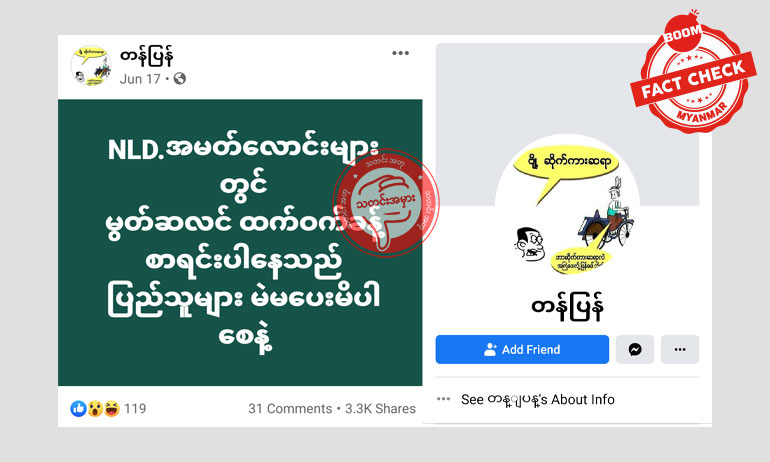770x462 pixels.
Task: Open the post's three-dot options menu
Action: (400, 53)
